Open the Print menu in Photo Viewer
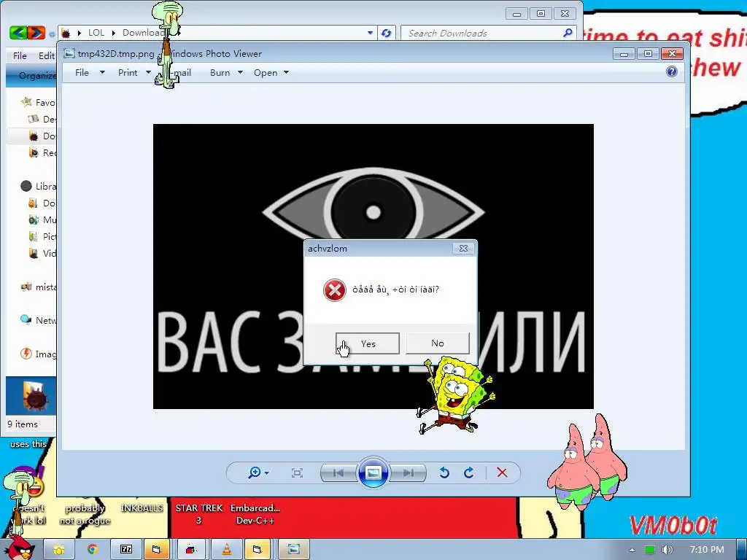Viewport: 747px width, 560px height. [x=128, y=72]
